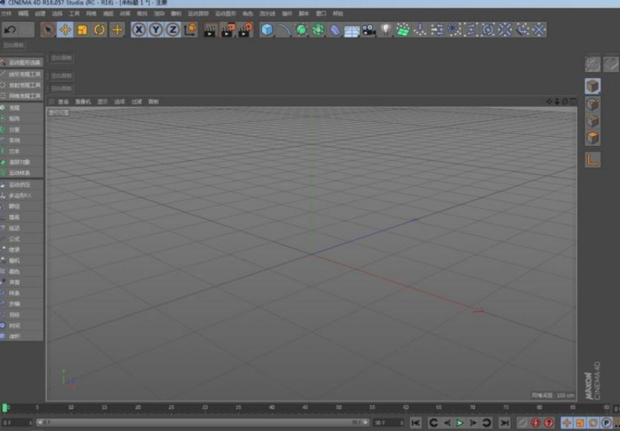Choose 公式 (Formula) effector in list
This screenshot has height=431, width=620.
click(x=21, y=238)
